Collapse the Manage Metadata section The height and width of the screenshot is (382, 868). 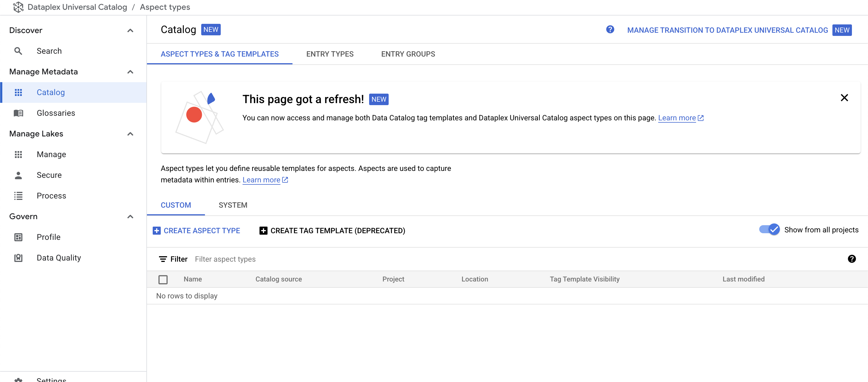click(130, 72)
